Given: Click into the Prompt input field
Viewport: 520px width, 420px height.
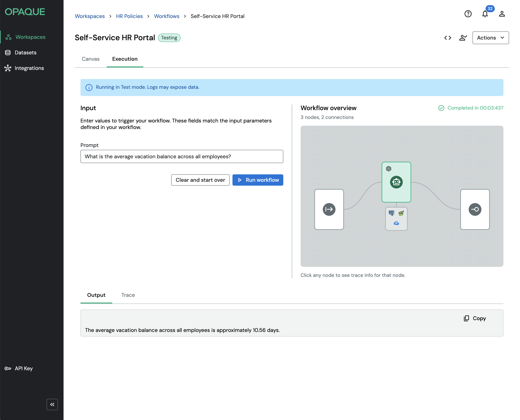Looking at the screenshot, I should coord(181,157).
